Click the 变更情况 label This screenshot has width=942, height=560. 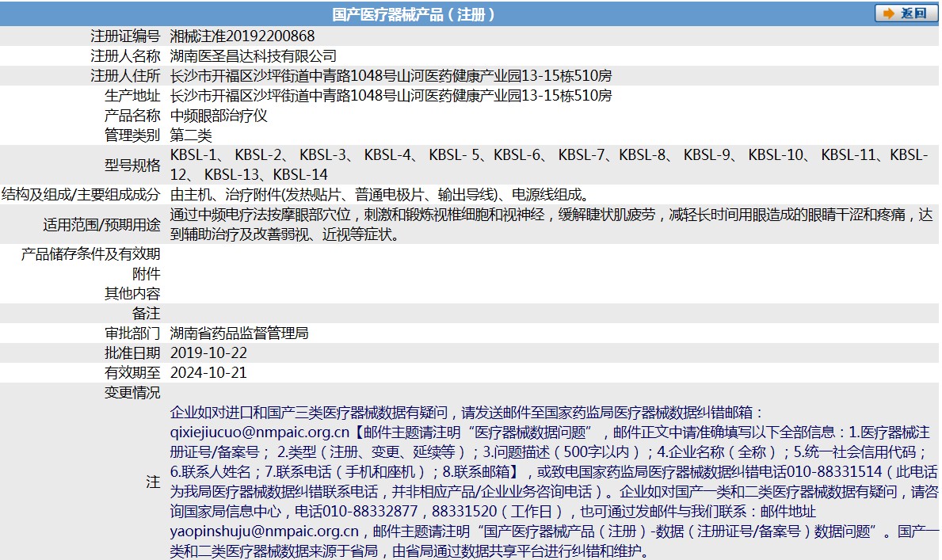click(133, 393)
